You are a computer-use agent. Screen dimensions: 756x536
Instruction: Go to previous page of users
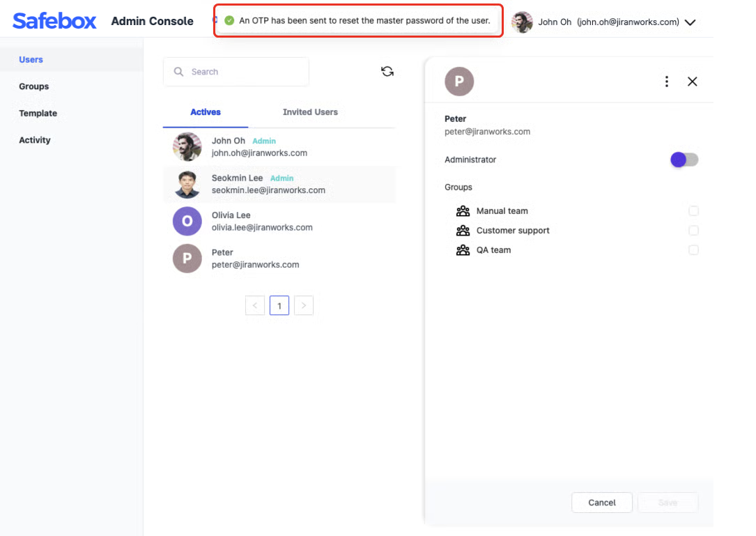click(x=255, y=305)
